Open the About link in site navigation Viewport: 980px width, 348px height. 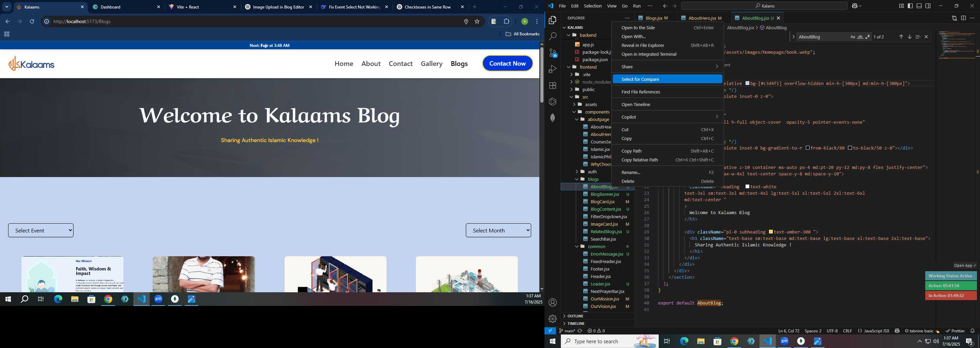click(x=371, y=64)
